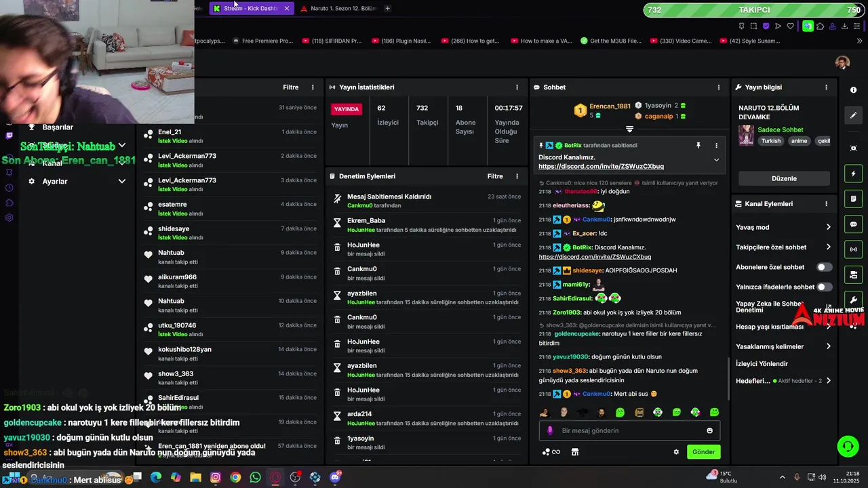Viewport: 868px width, 488px height.
Task: Open the Yayın İstatistikleri panel options menu
Action: pos(517,87)
